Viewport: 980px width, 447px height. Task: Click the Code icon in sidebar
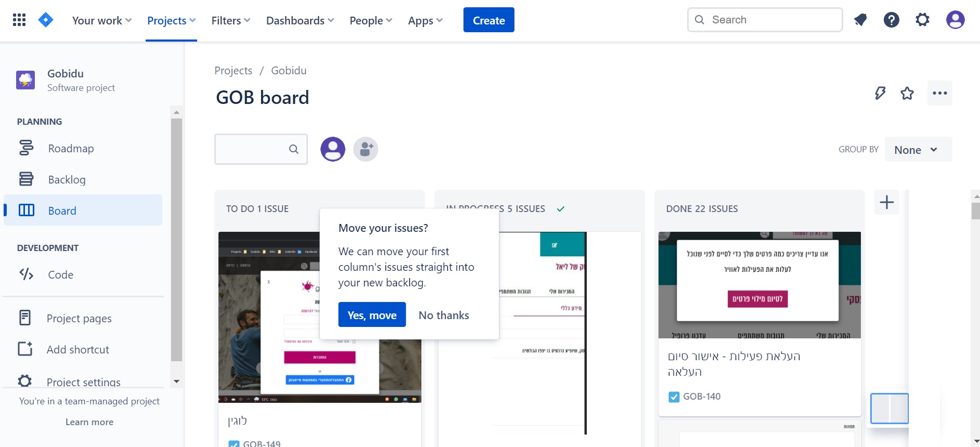tap(26, 274)
